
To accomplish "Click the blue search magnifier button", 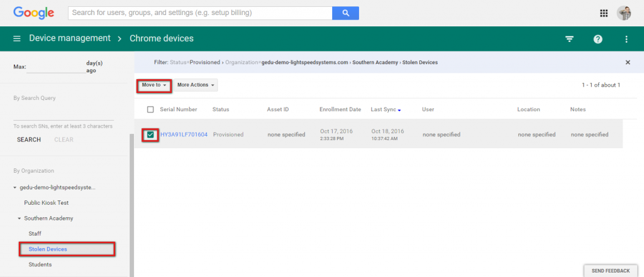I will [345, 13].
